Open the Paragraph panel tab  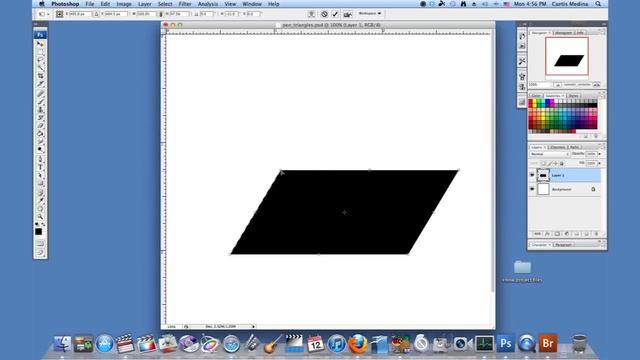564,245
